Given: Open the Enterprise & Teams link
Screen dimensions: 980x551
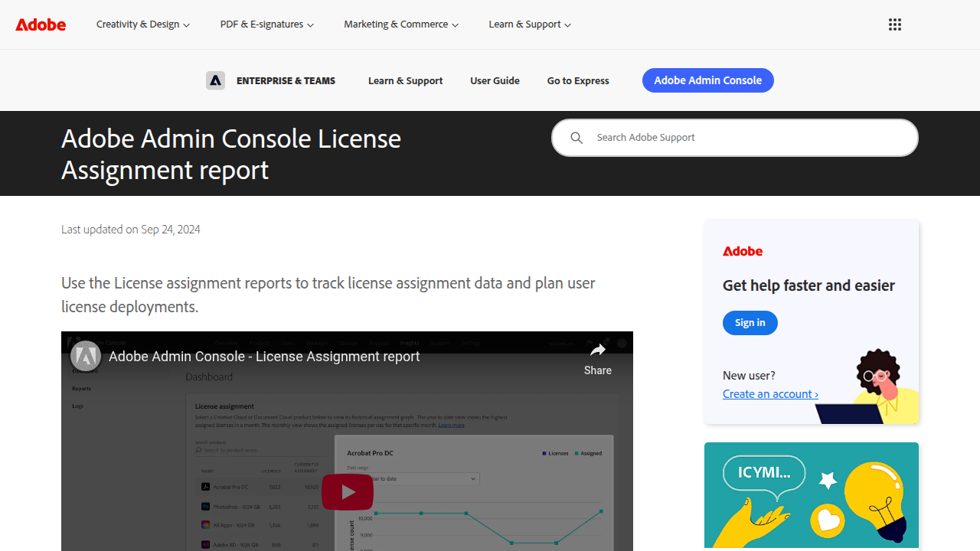Looking at the screenshot, I should point(286,80).
